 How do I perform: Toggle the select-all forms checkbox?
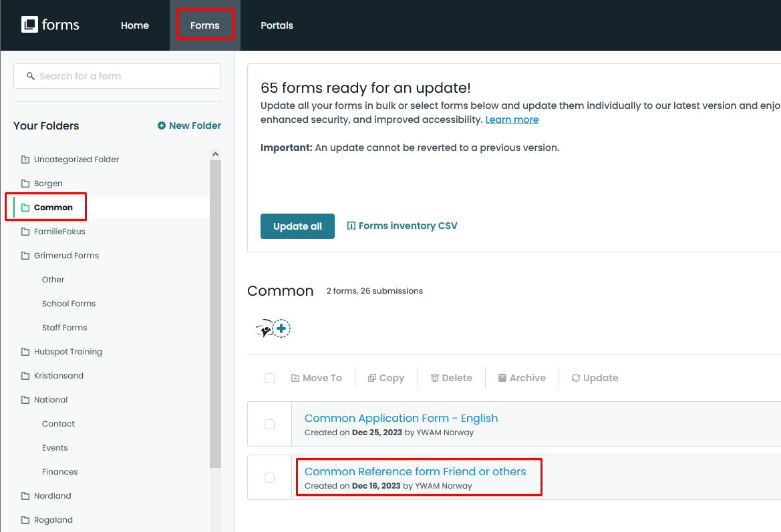pos(269,378)
